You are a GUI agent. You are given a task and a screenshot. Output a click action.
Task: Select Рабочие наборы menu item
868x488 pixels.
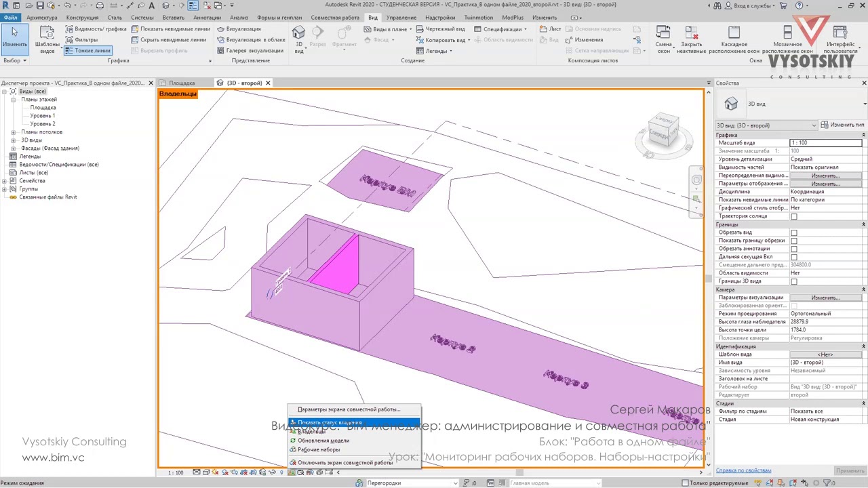pos(354,449)
